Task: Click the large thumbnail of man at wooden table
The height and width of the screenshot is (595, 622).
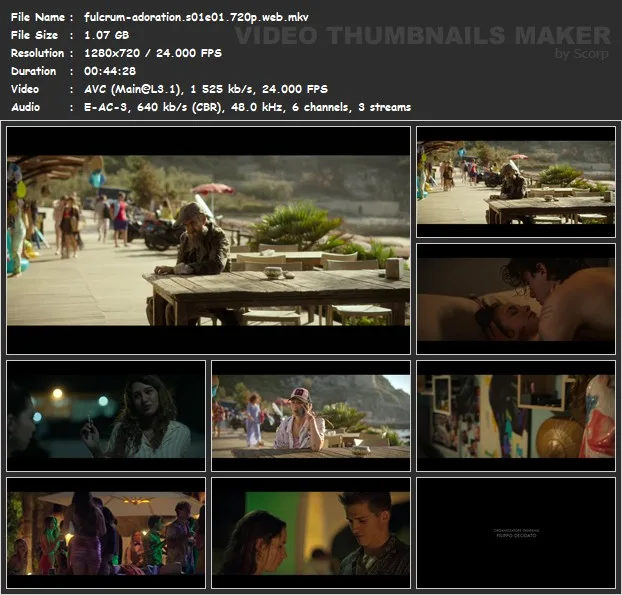Action: [208, 240]
